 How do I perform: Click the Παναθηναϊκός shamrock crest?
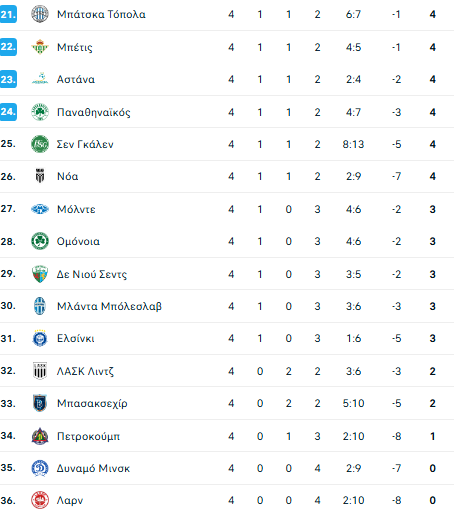pos(40,112)
